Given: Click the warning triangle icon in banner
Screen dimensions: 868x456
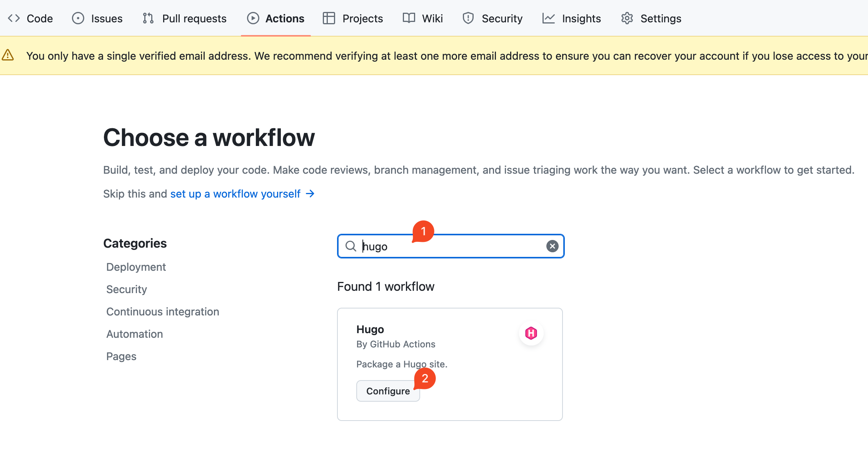Looking at the screenshot, I should [x=8, y=55].
